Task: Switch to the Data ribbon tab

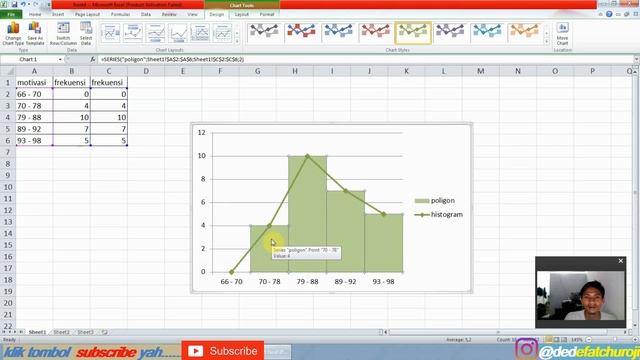Action: click(146, 14)
